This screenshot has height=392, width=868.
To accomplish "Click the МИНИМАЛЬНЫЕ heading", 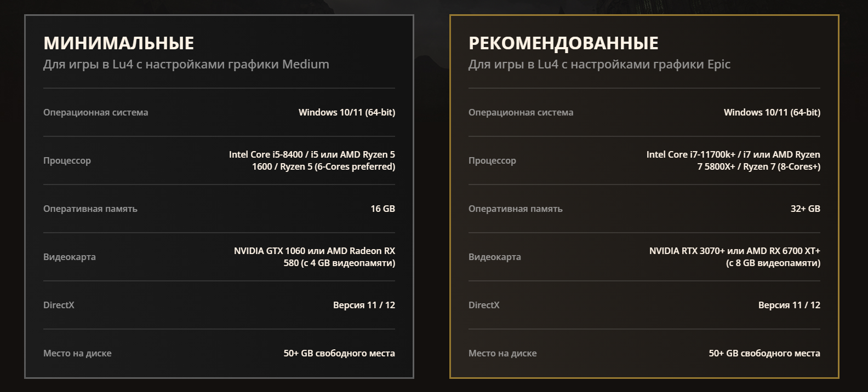I will [x=118, y=43].
